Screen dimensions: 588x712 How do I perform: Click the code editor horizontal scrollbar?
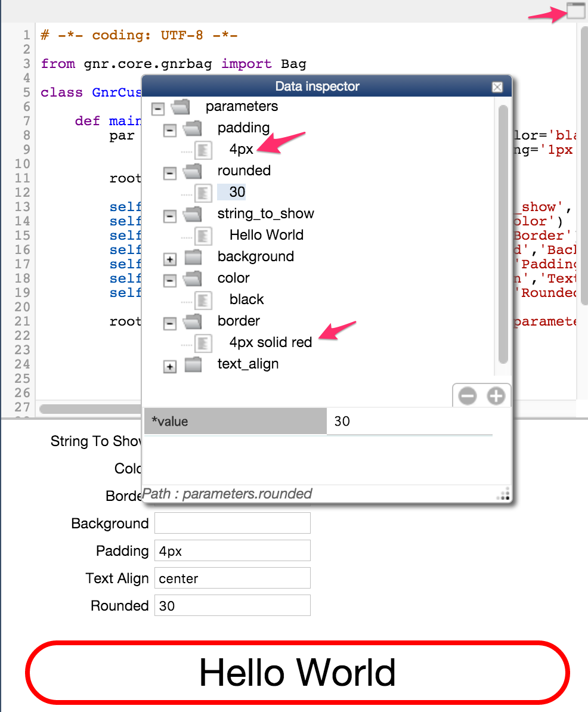click(x=91, y=408)
